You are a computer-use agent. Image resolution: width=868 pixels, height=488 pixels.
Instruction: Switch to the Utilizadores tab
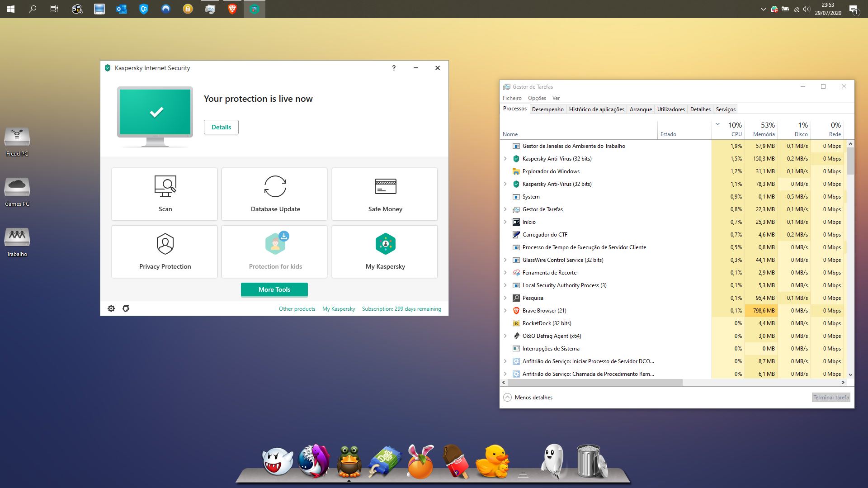point(671,109)
